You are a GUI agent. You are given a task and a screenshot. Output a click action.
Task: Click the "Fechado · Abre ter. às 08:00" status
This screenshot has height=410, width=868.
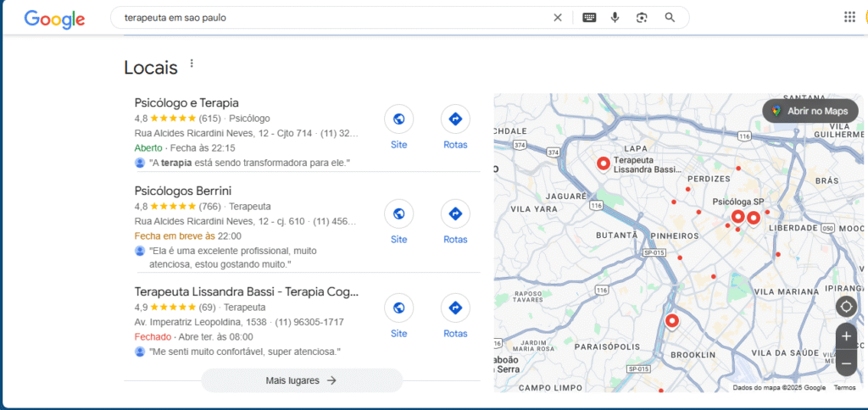click(x=194, y=336)
